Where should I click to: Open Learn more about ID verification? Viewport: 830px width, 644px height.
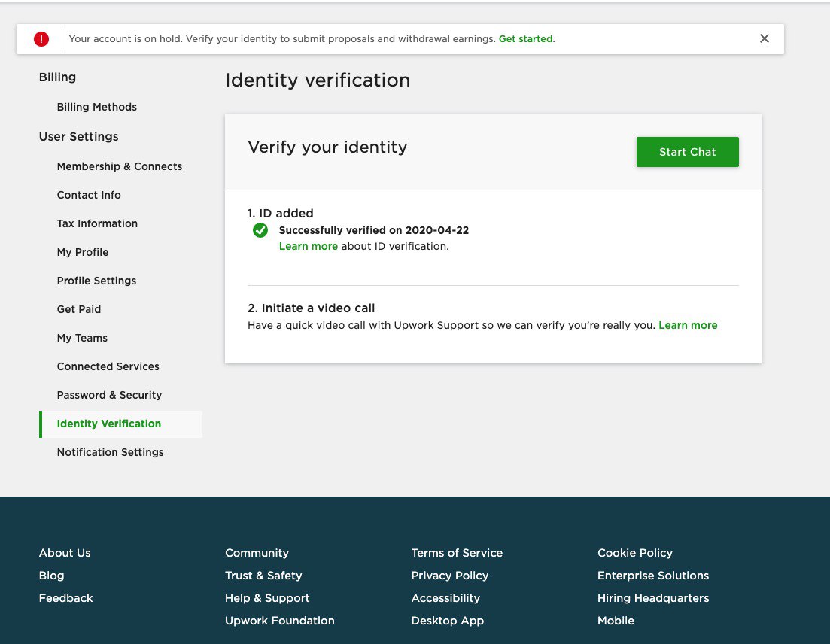click(x=308, y=247)
